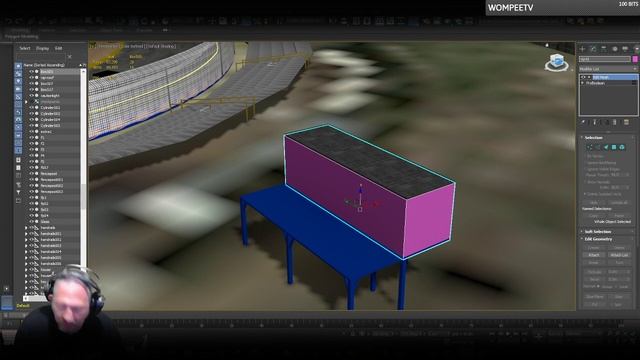Open the Display tab in the command panel
The image size is (640, 360).
pyautogui.click(x=625, y=49)
